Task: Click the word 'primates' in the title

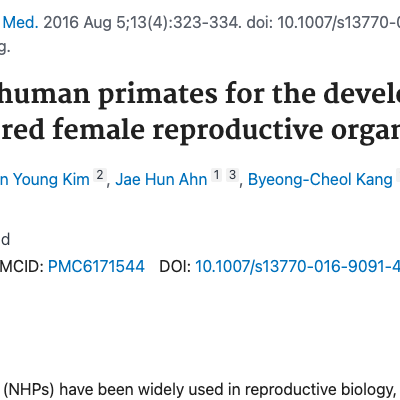Action: click(x=158, y=95)
